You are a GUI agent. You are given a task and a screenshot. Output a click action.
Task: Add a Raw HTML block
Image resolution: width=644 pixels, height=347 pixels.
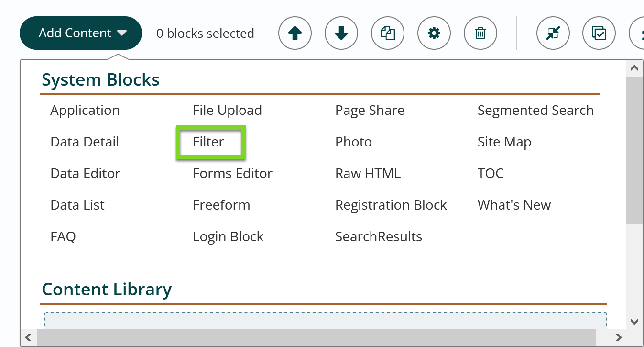[368, 174]
